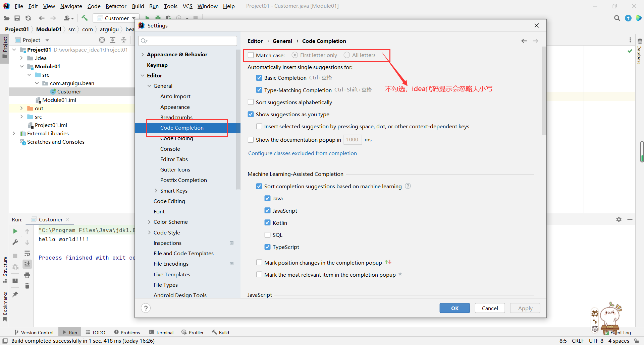Viewport: 644px width, 345px height.
Task: Click the help question mark in Settings dialog
Action: coord(146,308)
